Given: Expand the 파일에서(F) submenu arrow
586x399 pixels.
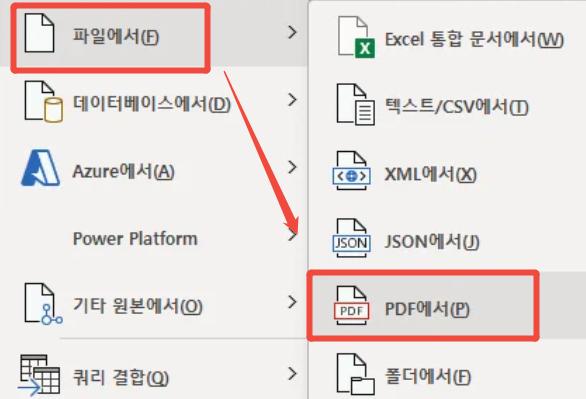Looking at the screenshot, I should (293, 33).
